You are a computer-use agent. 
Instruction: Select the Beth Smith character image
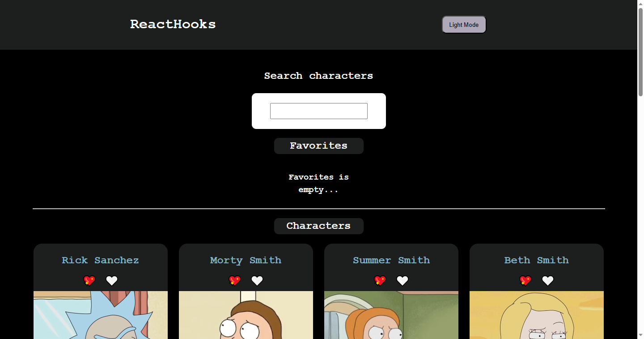[536, 315]
